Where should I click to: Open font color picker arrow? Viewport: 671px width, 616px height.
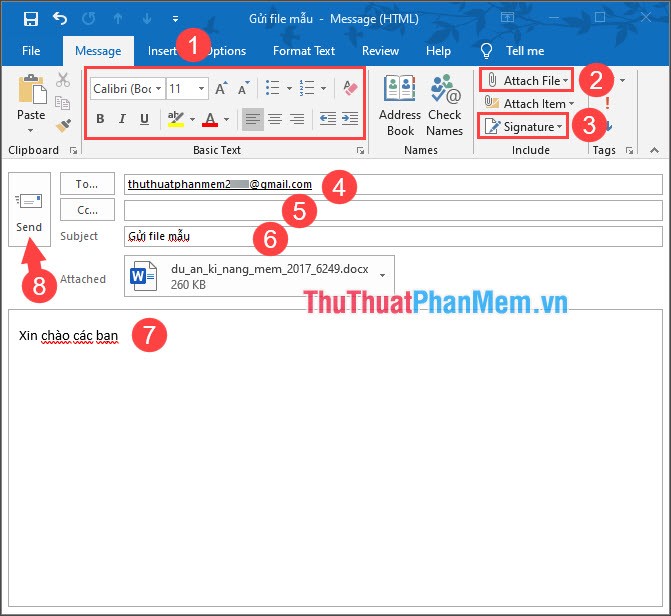coord(226,119)
